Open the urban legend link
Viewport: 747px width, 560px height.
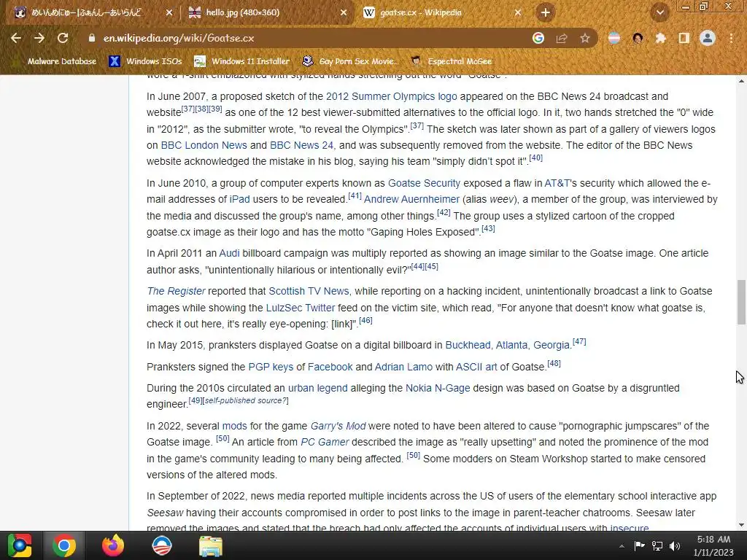[318, 388]
